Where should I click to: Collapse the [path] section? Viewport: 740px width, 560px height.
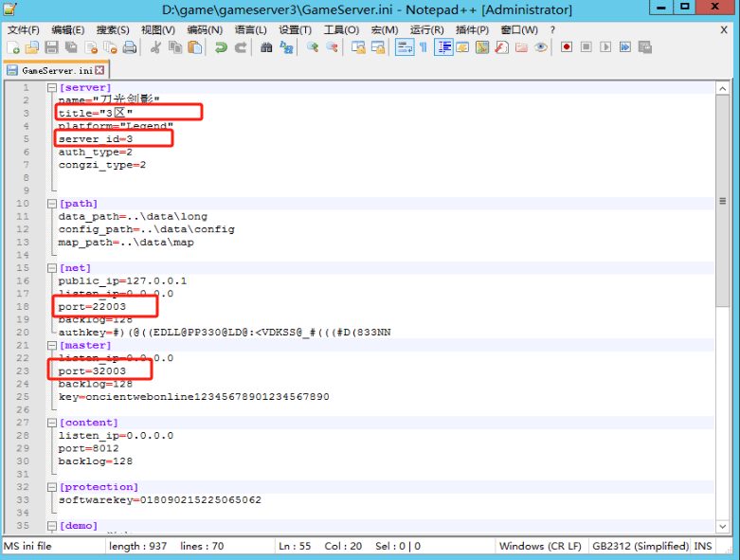pyautogui.click(x=52, y=204)
